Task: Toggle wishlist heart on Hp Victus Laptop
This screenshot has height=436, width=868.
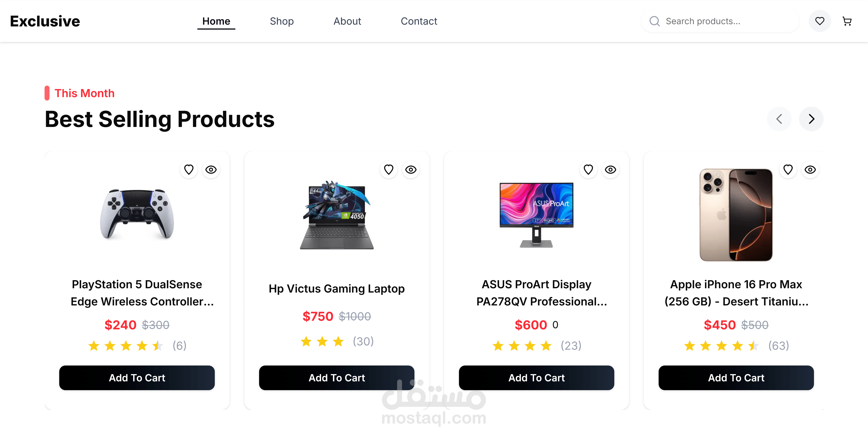Action: pyautogui.click(x=388, y=169)
